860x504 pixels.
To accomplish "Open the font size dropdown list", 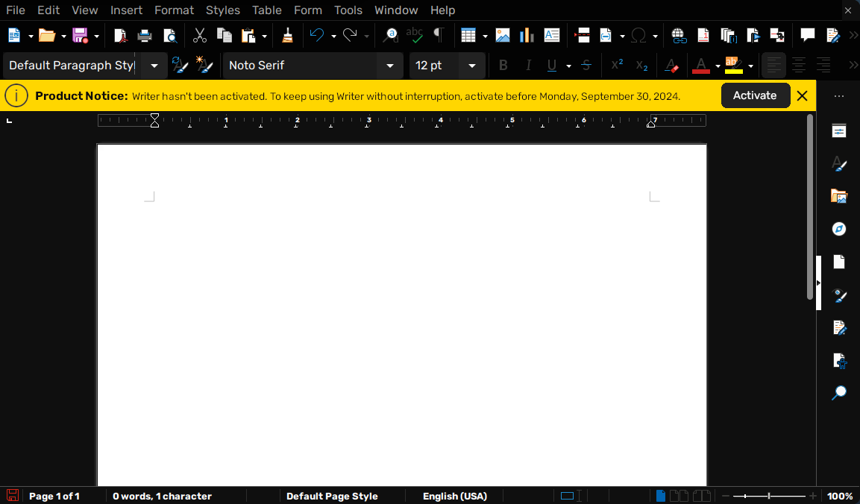I will pyautogui.click(x=471, y=66).
